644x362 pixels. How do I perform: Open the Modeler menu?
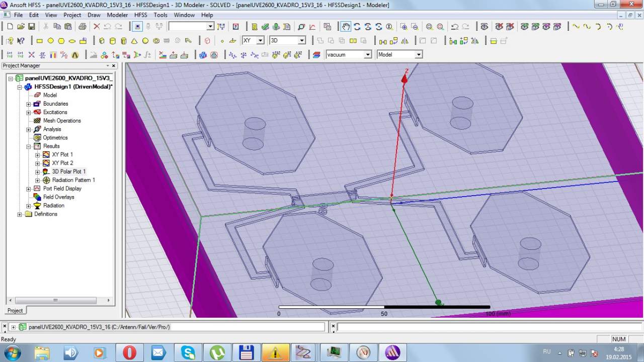(x=117, y=15)
